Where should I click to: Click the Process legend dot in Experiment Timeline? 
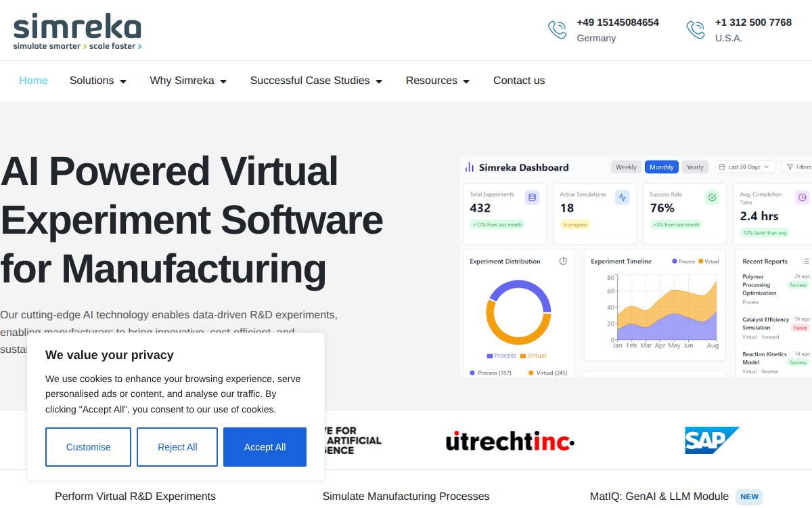click(675, 261)
